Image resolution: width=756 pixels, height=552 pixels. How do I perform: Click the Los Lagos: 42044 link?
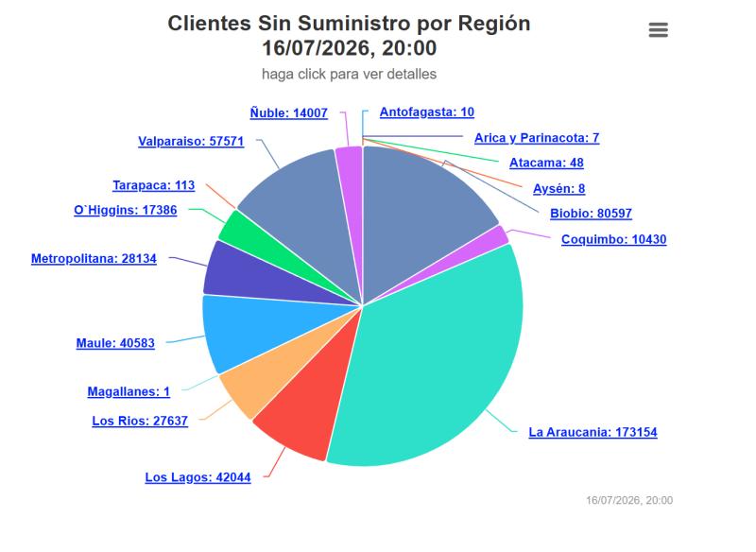point(198,477)
